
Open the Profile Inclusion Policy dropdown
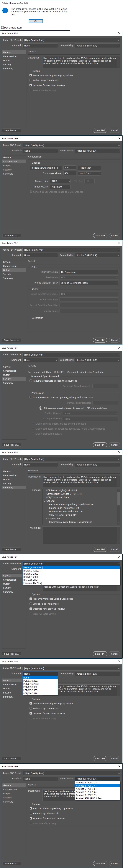[89, 283]
